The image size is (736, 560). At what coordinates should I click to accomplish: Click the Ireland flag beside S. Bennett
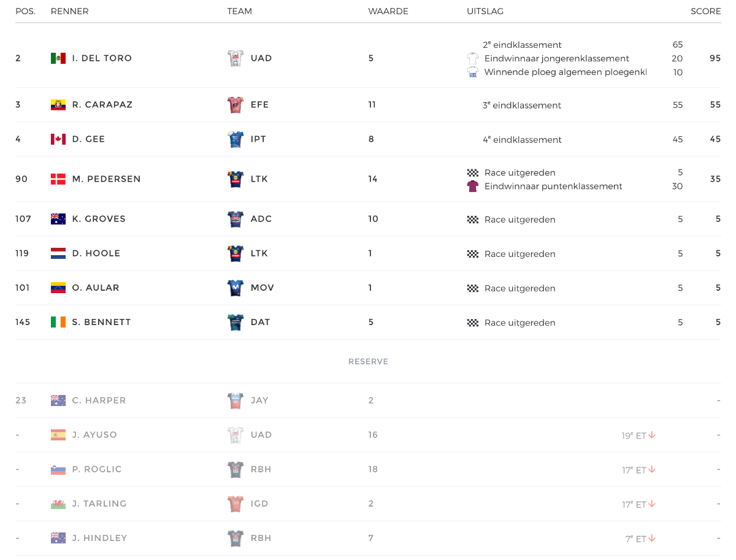pos(58,322)
